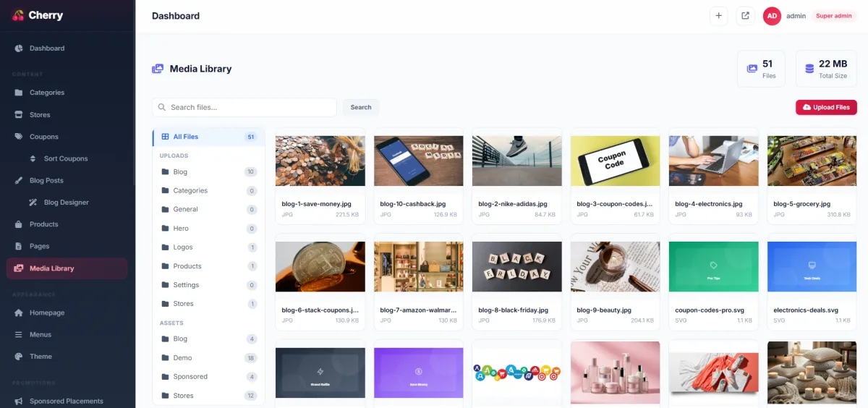
Task: Click the blog-8-black-friday.jpg file name
Action: coord(514,310)
